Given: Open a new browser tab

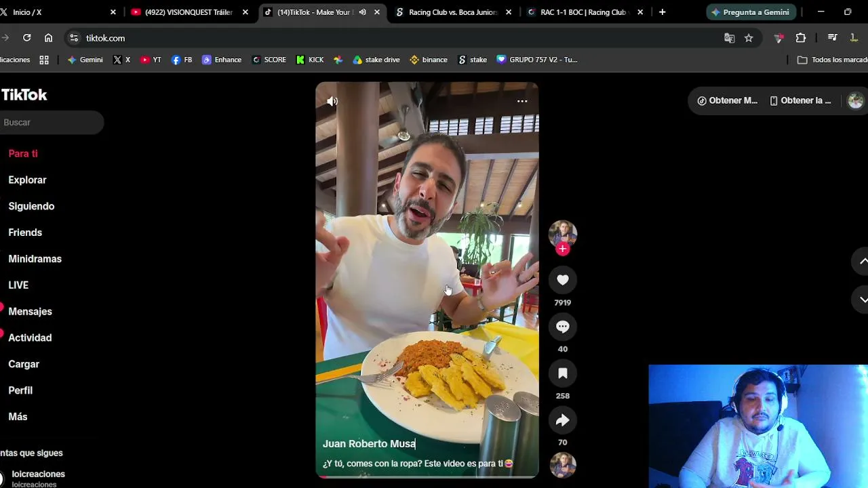Looking at the screenshot, I should tap(662, 12).
